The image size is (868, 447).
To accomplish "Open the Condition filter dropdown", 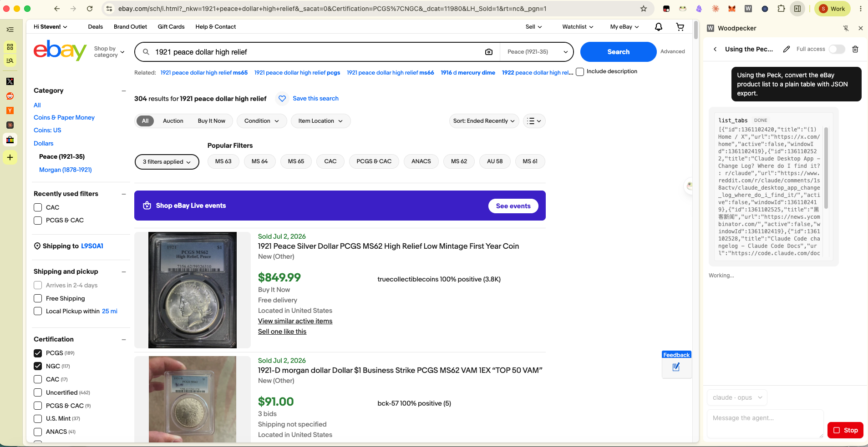I will (x=261, y=121).
